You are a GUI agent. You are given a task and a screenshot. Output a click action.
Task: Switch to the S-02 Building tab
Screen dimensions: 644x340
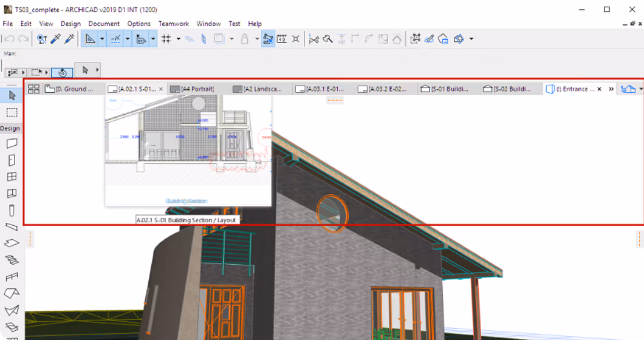pos(507,89)
